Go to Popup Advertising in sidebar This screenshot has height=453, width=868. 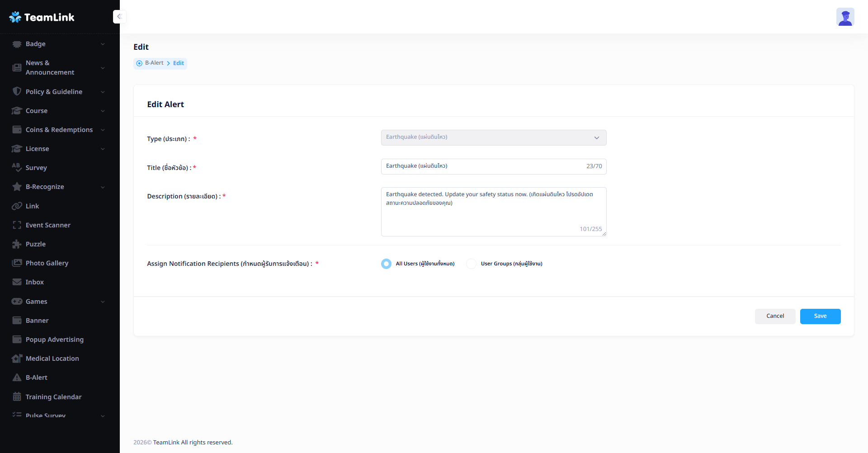[54, 340]
